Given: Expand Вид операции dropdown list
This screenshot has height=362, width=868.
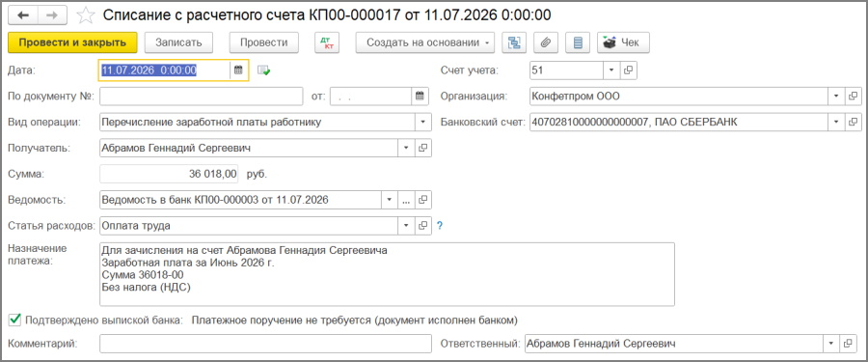Looking at the screenshot, I should coord(423,122).
